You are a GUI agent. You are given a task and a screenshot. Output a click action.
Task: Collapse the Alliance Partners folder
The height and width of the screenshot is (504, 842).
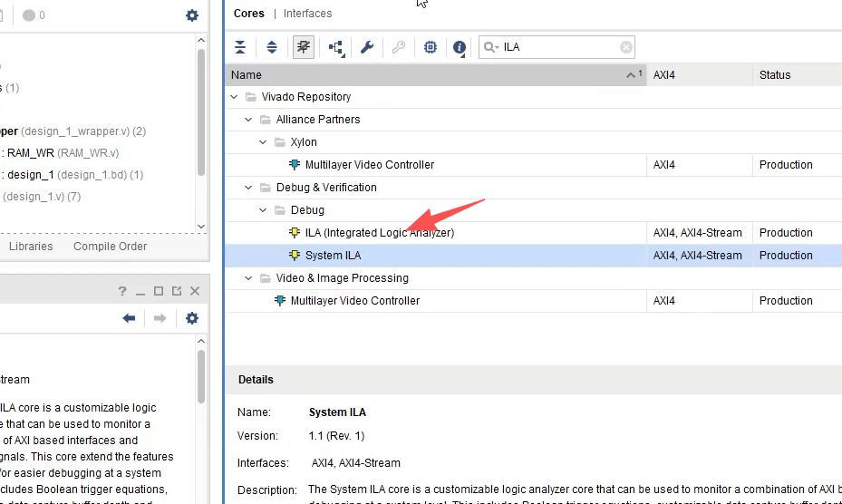click(248, 120)
